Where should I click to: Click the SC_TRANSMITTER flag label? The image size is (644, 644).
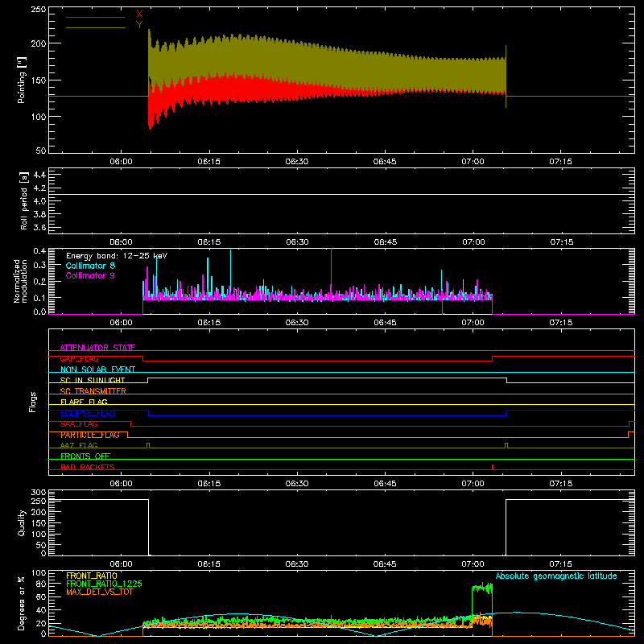pyautogui.click(x=93, y=391)
